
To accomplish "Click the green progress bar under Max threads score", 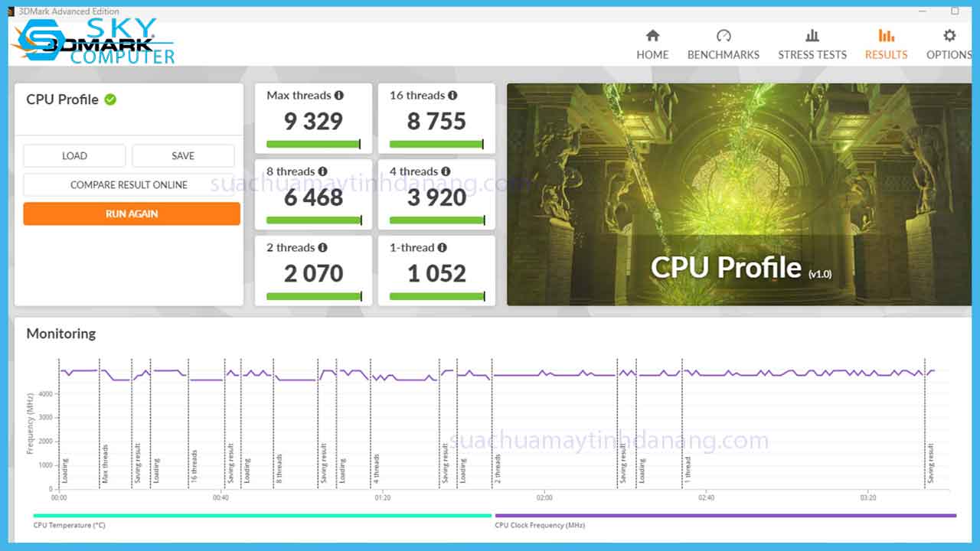I will (312, 143).
